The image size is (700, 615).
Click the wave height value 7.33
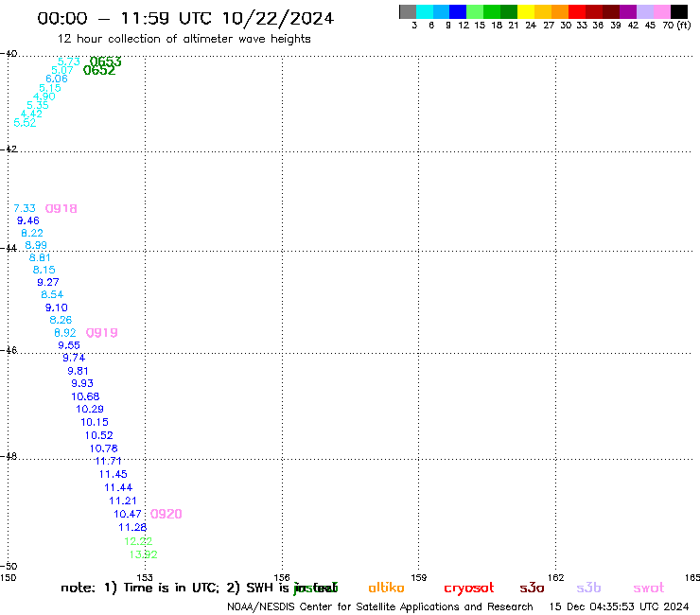[x=25, y=208]
